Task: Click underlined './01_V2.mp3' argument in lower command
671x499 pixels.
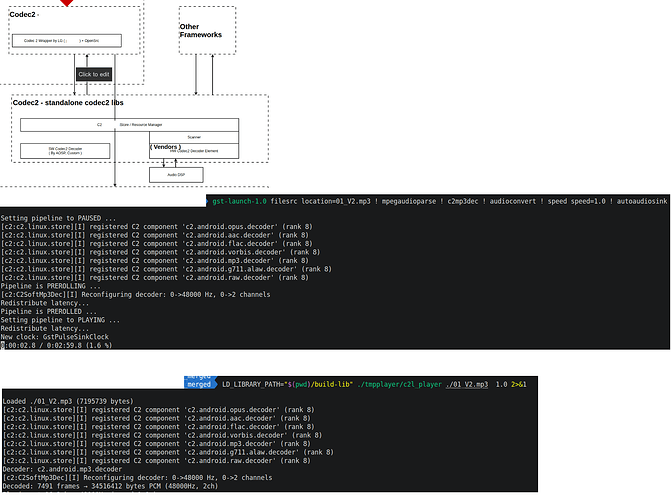Action: coord(466,384)
